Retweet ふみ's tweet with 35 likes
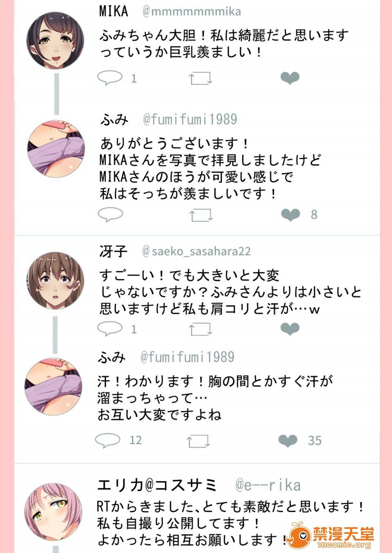The width and height of the screenshot is (392, 553). (x=198, y=441)
